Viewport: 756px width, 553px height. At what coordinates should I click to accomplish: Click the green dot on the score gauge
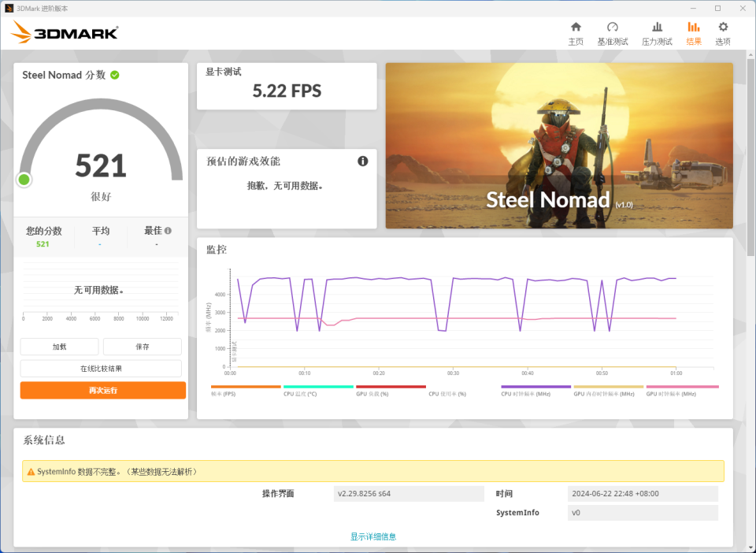pos(24,180)
